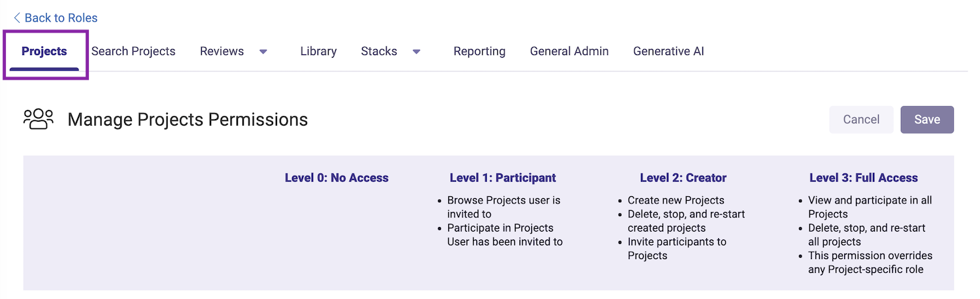
Task: Click the Cancel button
Action: tap(861, 120)
